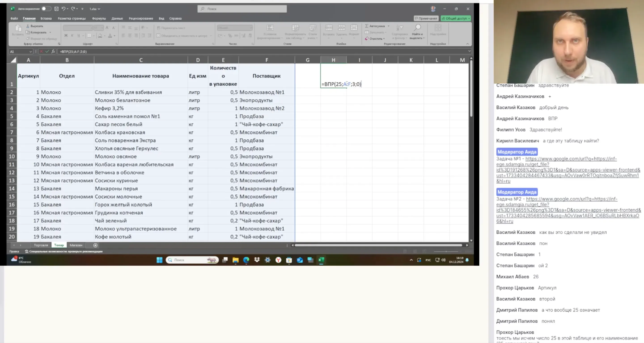Open Windows Start menu
Image resolution: width=644 pixels, height=343 pixels.
point(159,260)
